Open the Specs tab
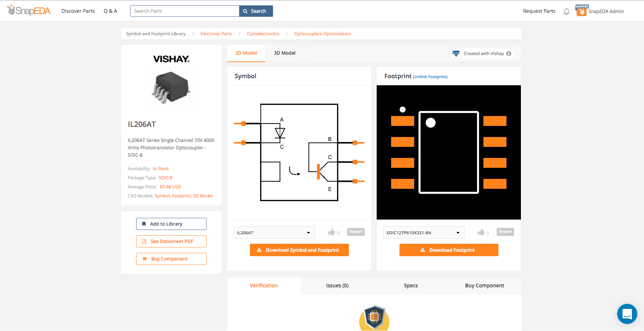The image size is (644, 331). 411,286
